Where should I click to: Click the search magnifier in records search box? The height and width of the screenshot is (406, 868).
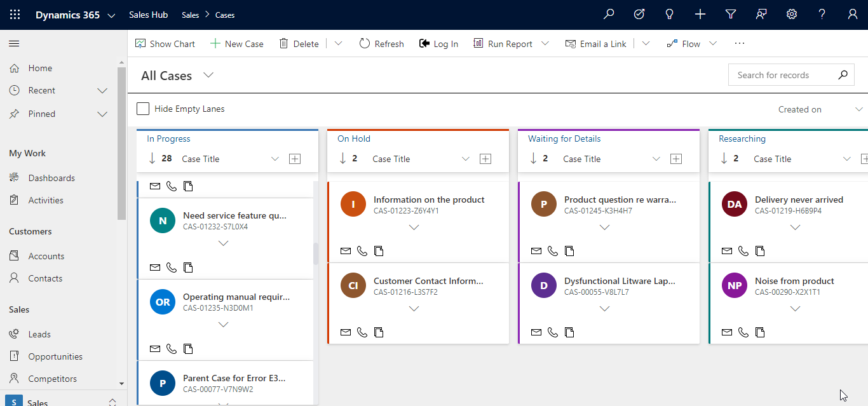click(843, 75)
